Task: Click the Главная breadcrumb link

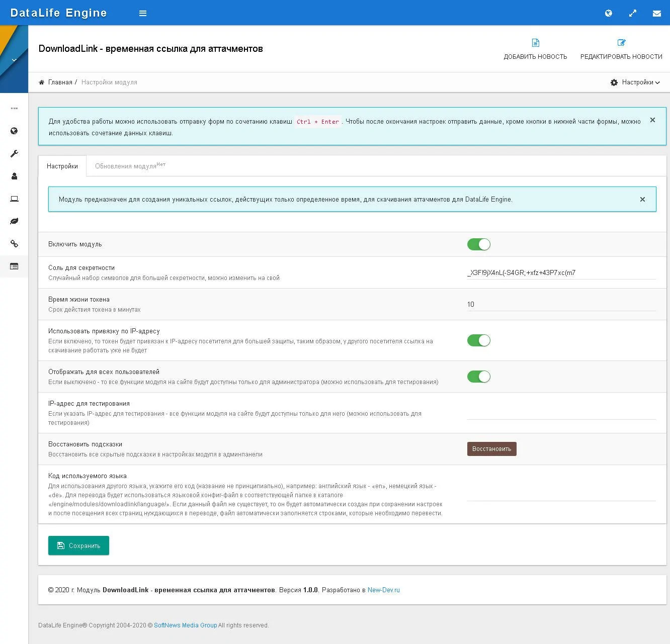Action: pyautogui.click(x=60, y=82)
